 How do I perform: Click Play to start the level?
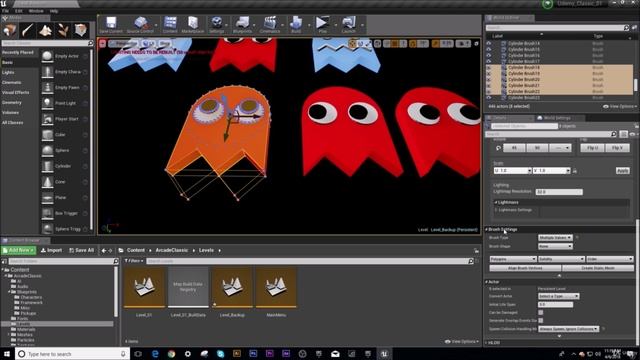[x=322, y=24]
